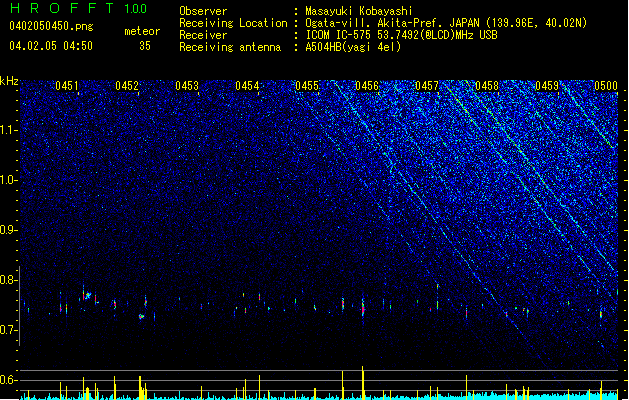Select the observer name Masayuki Kobayashi
The width and height of the screenshot is (629, 400).
coord(359,11)
